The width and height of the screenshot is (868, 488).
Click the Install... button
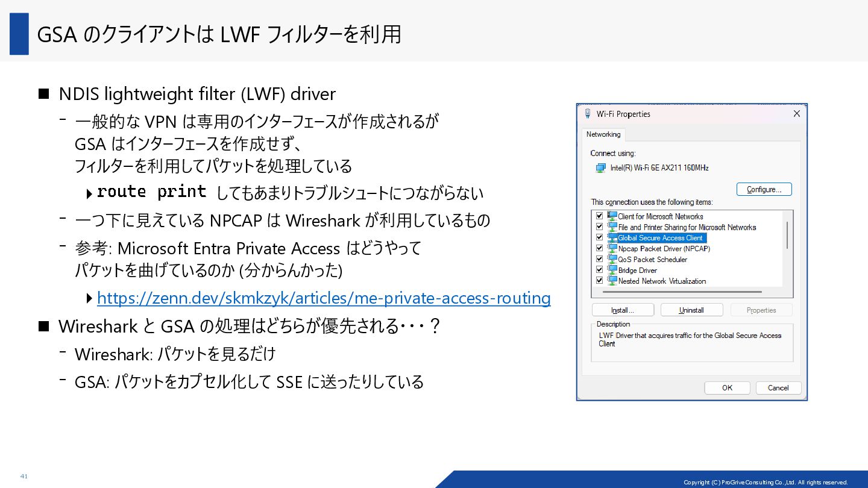tap(623, 310)
